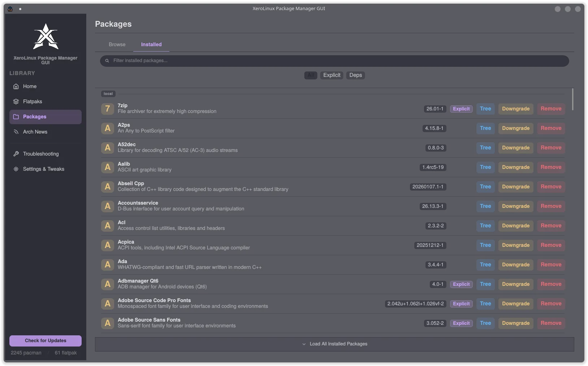Remove the Accountsservice package
Screen dimensions: 588x366
[x=551, y=206]
